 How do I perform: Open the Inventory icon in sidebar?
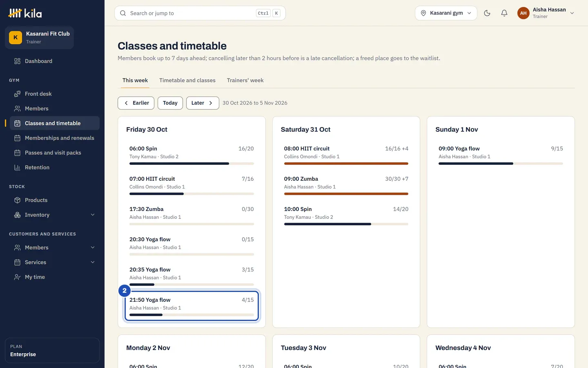[x=17, y=215]
